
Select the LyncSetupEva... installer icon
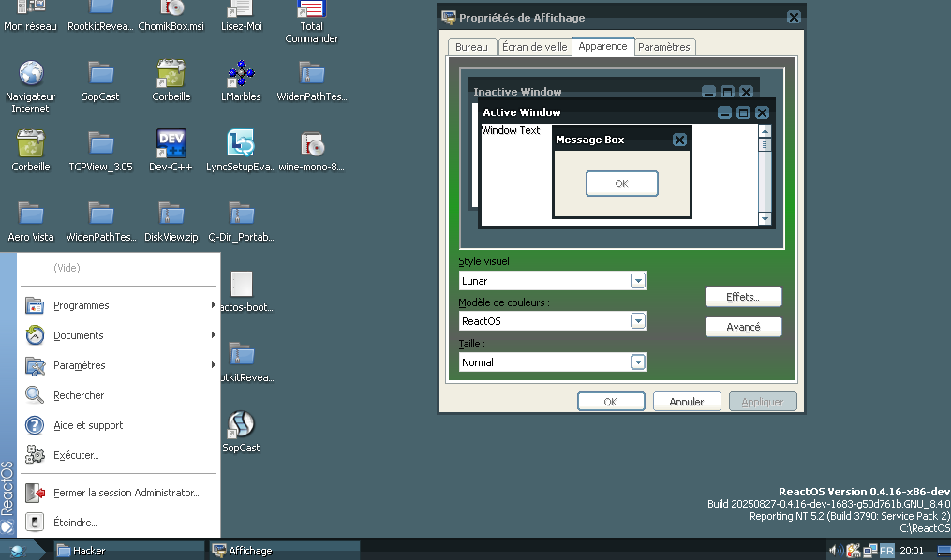point(242,143)
